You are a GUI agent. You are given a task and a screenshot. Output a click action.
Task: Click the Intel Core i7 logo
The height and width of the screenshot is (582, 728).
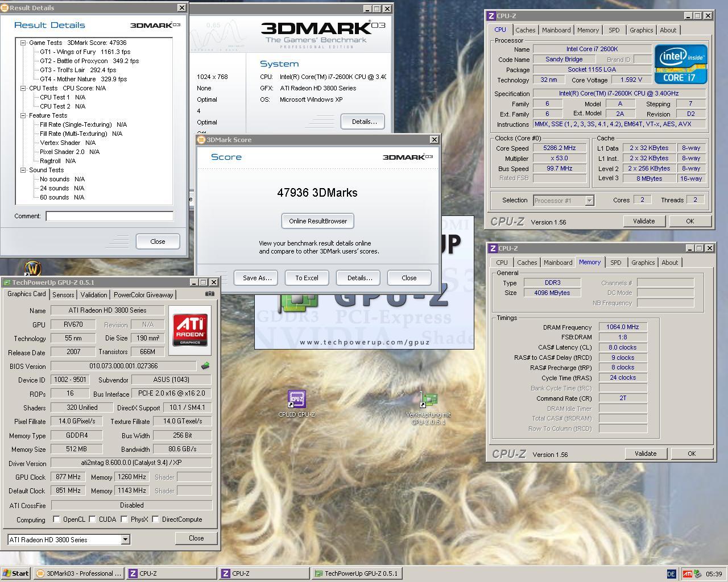(681, 64)
